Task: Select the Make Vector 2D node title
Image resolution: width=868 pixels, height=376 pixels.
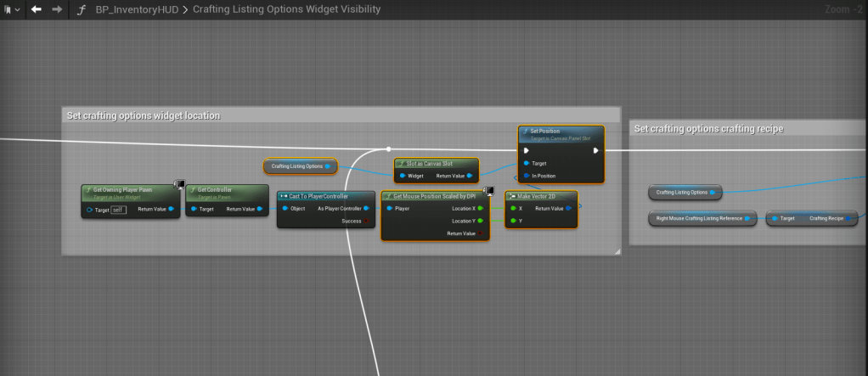Action: tap(536, 196)
